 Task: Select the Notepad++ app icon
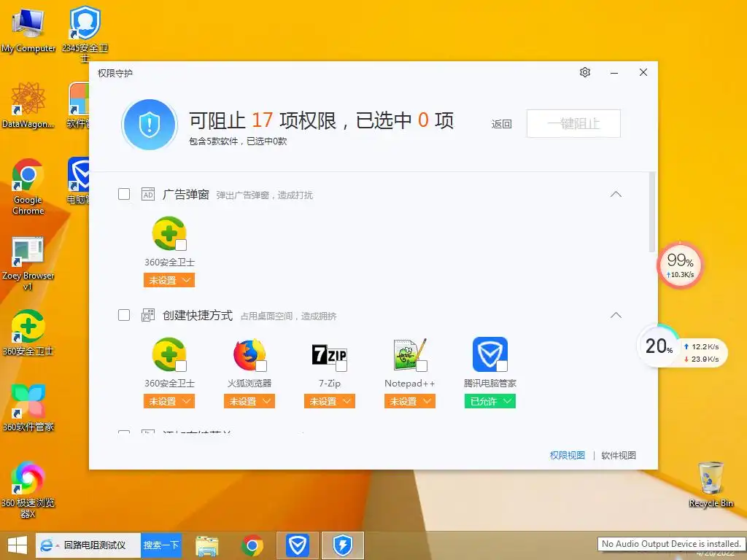tap(410, 354)
